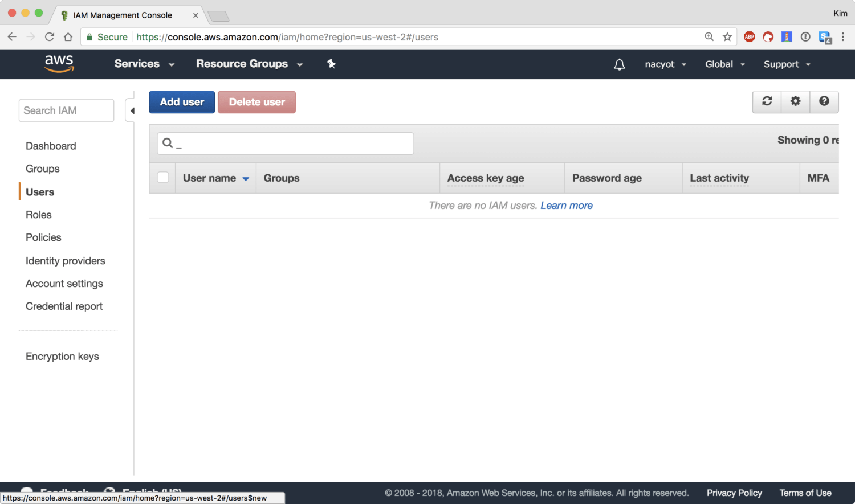Image resolution: width=855 pixels, height=504 pixels.
Task: Expand the Services dropdown menu
Action: 144,64
